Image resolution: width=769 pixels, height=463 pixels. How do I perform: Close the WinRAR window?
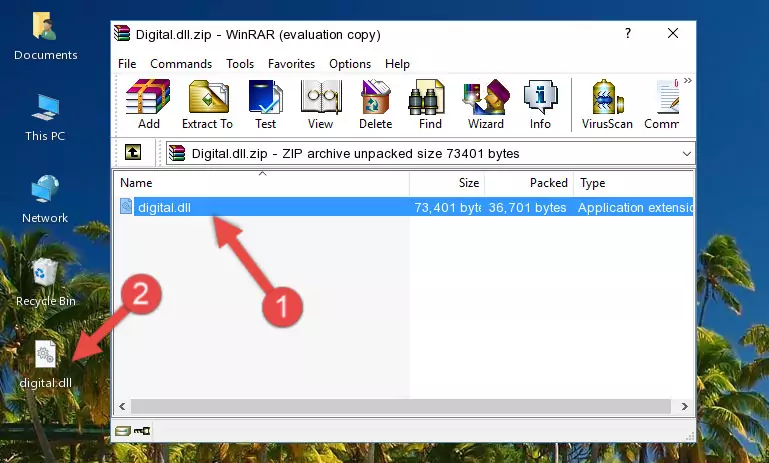coord(673,33)
